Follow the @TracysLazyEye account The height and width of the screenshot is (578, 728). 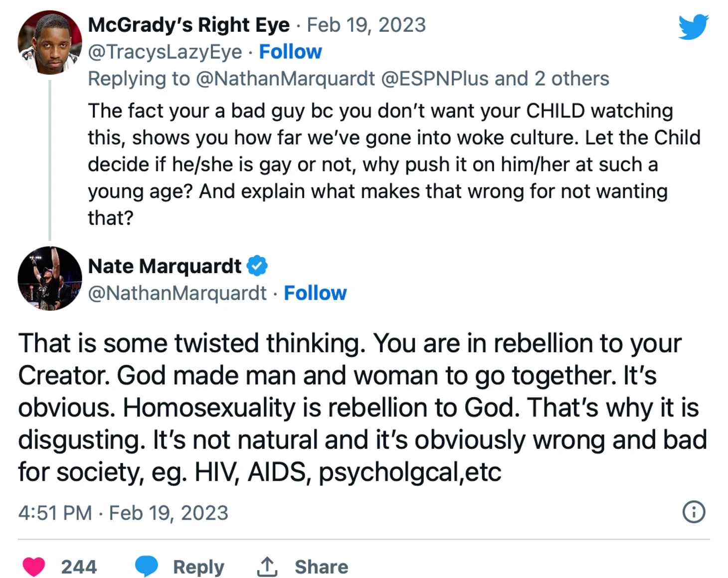pyautogui.click(x=290, y=52)
